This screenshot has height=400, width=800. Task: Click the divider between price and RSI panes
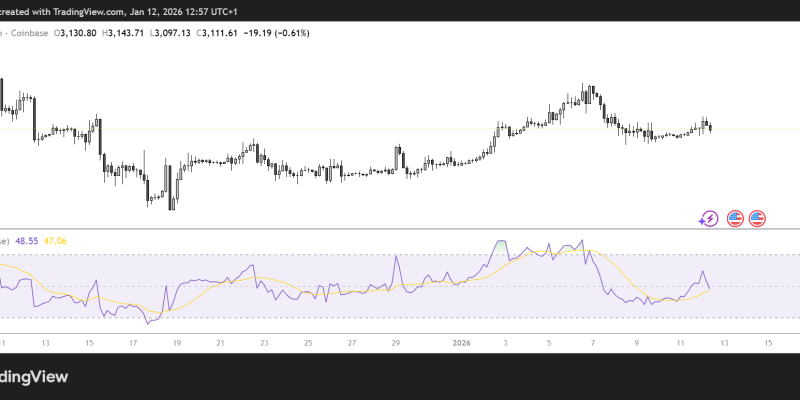[x=400, y=229]
